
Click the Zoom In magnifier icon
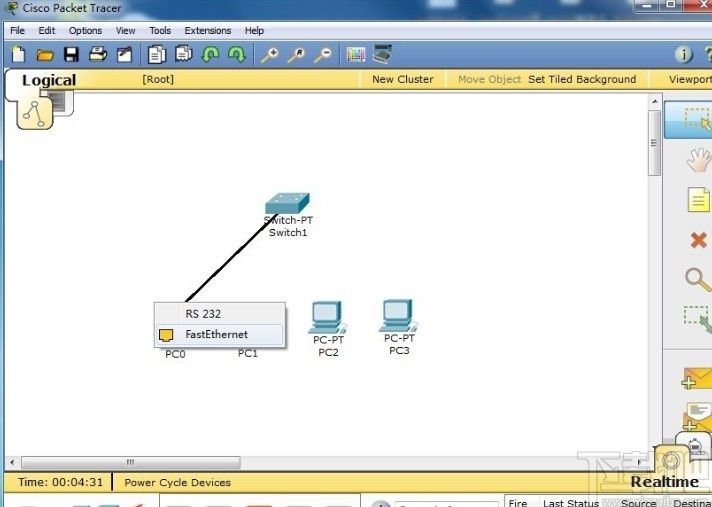(270, 55)
